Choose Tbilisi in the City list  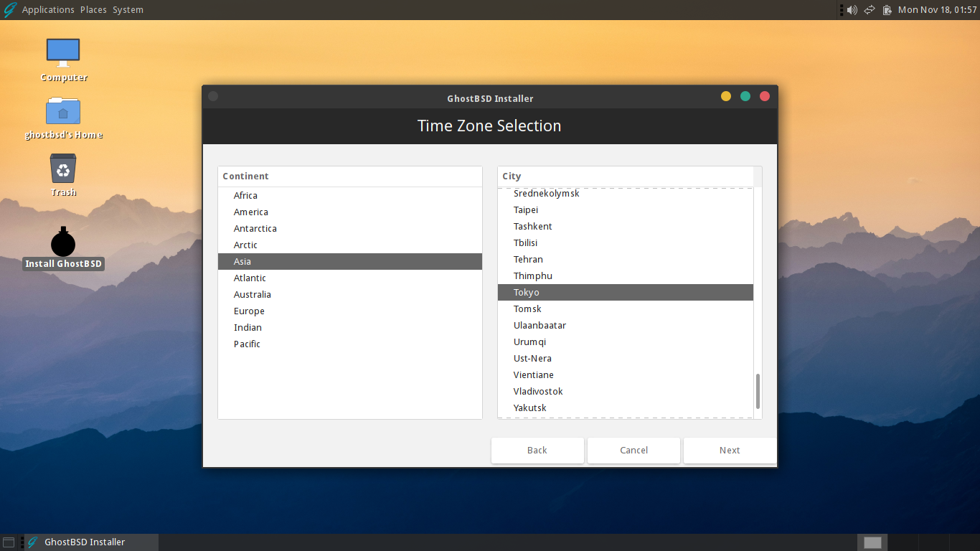coord(626,243)
